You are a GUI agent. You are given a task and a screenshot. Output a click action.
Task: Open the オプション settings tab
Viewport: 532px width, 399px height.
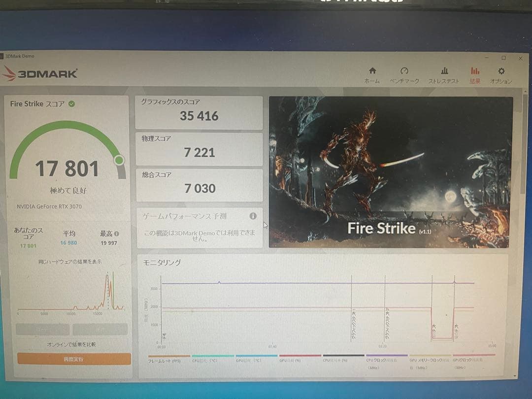pos(501,75)
